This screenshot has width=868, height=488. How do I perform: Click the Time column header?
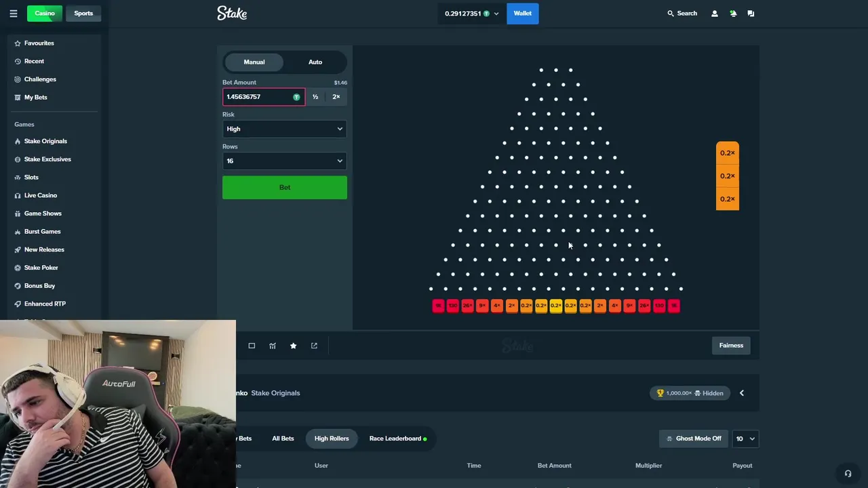tap(474, 466)
